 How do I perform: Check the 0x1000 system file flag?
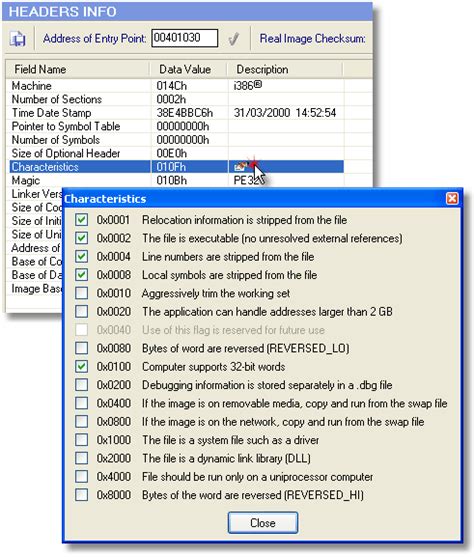[82, 440]
